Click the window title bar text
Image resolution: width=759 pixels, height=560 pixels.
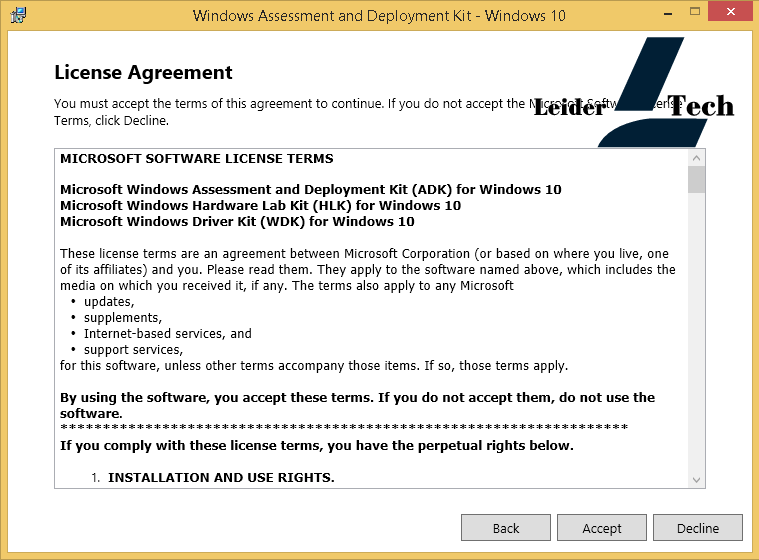pos(379,15)
